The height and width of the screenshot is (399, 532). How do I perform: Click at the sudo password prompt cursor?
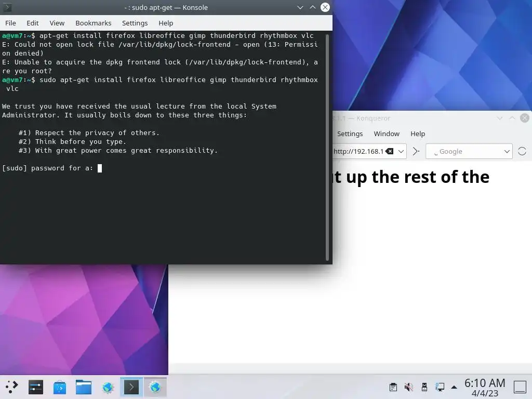pyautogui.click(x=100, y=168)
